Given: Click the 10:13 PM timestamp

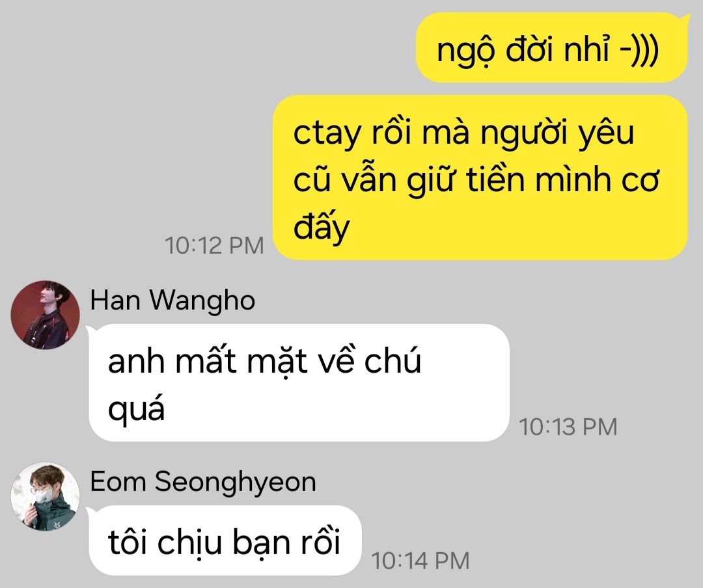Looking at the screenshot, I should click(568, 427).
